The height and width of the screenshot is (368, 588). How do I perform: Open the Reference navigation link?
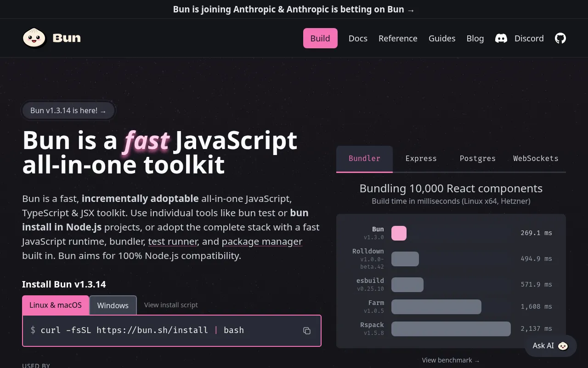pyautogui.click(x=398, y=38)
